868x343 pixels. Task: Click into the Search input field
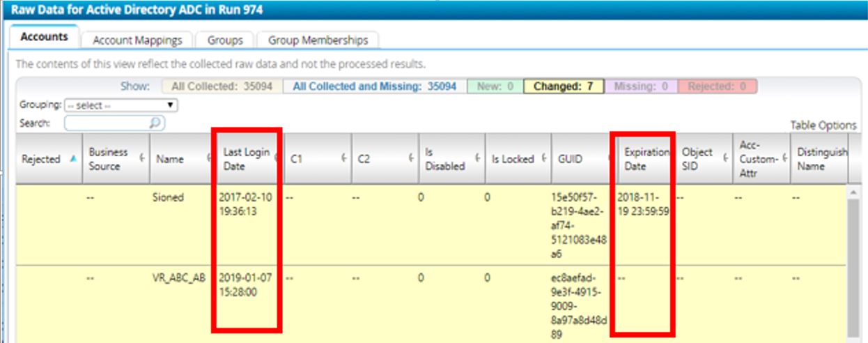106,123
